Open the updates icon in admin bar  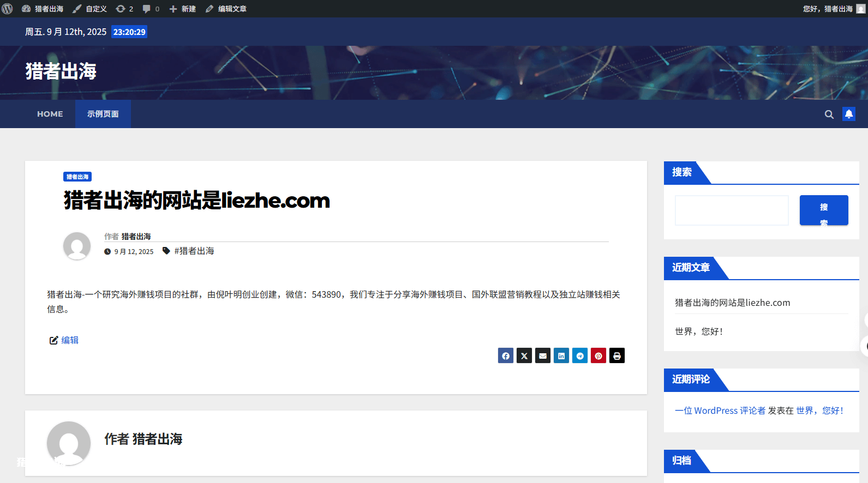coord(124,9)
